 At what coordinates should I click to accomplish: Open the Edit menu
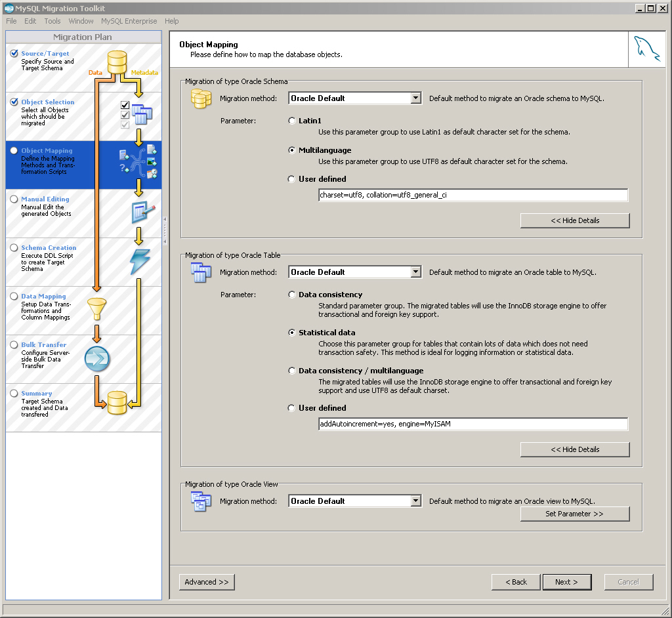coord(30,21)
